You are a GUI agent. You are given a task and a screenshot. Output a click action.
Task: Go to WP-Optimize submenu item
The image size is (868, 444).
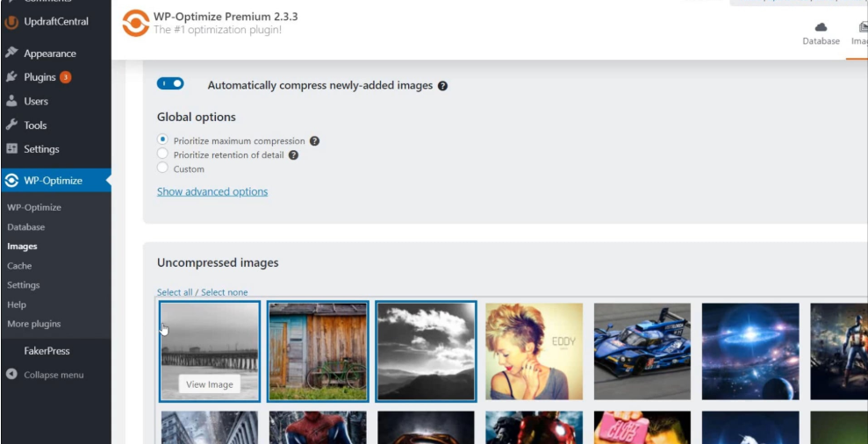pyautogui.click(x=34, y=208)
